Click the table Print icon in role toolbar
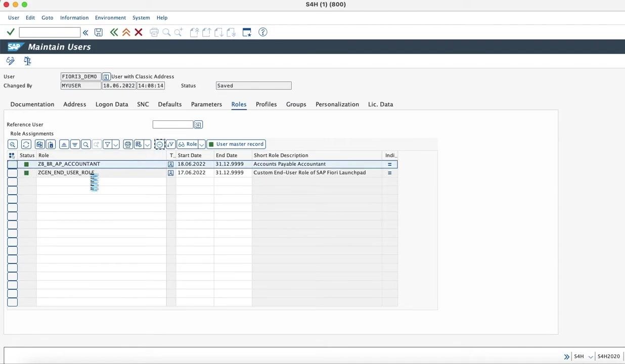Image resolution: width=625 pixels, height=364 pixels. pyautogui.click(x=128, y=145)
